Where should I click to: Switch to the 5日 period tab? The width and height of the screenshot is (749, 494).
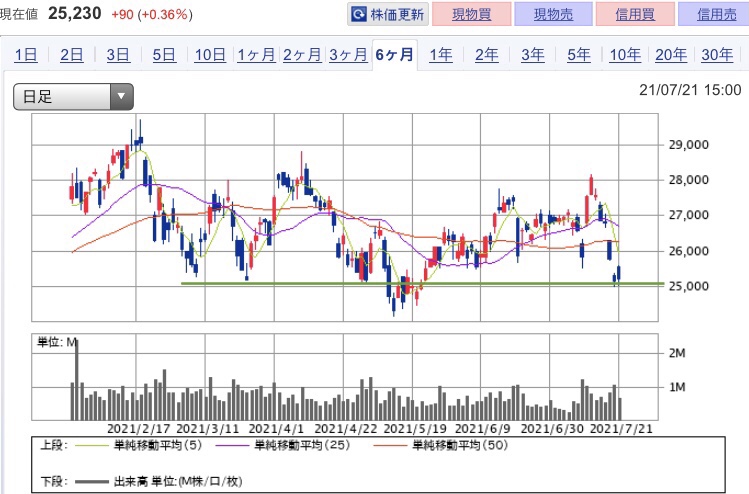[x=164, y=55]
